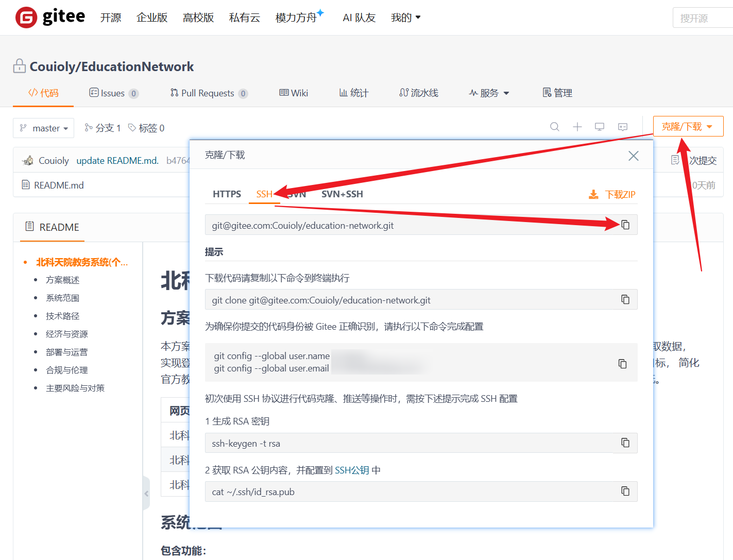Jump to 经济与资源 outline item
The width and height of the screenshot is (733, 560).
67,334
